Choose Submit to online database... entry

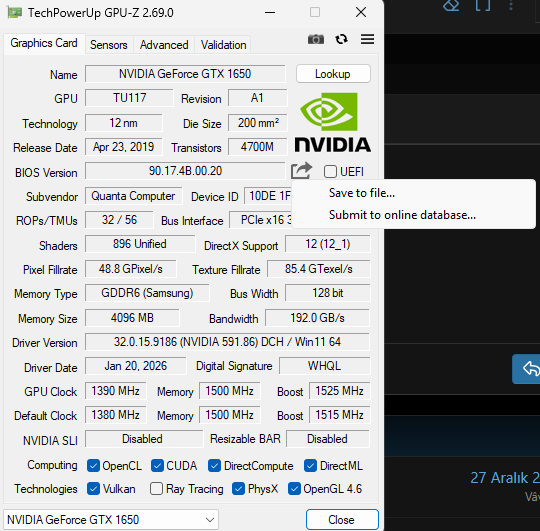click(x=413, y=215)
